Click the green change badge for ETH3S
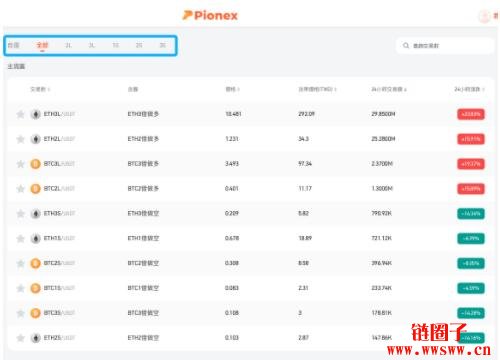 [471, 214]
